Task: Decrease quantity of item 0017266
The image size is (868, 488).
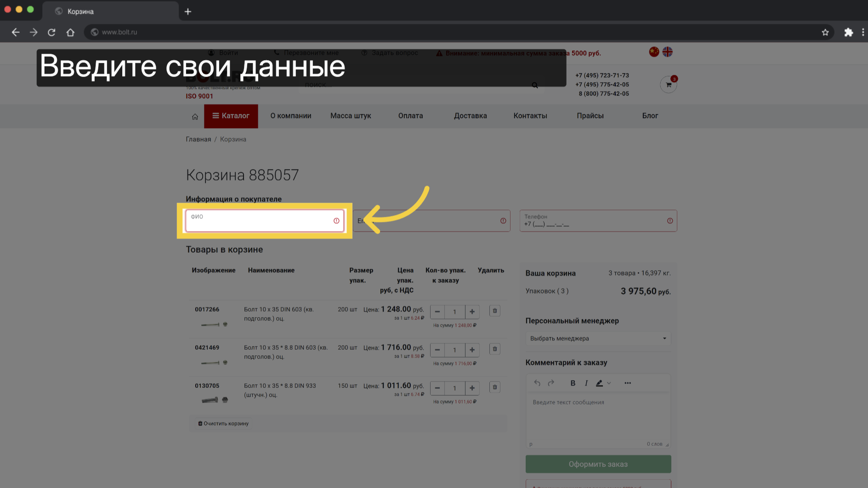Action: 437,312
